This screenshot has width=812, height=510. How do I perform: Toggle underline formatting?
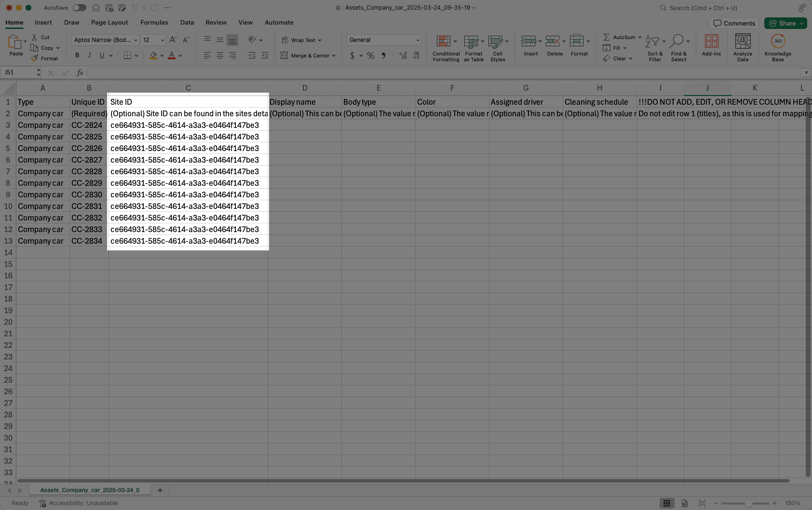(x=101, y=55)
